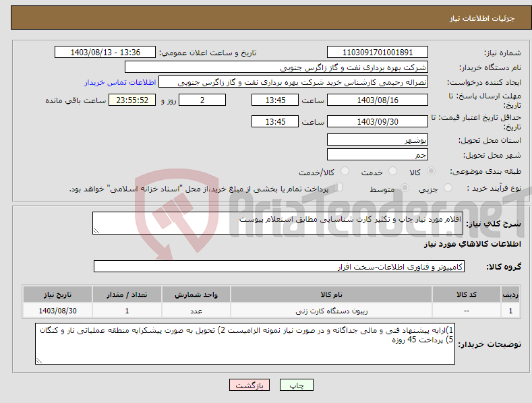Click the توضیحات خریدار notes textarea
The height and width of the screenshot is (403, 532).
[x=245, y=344]
